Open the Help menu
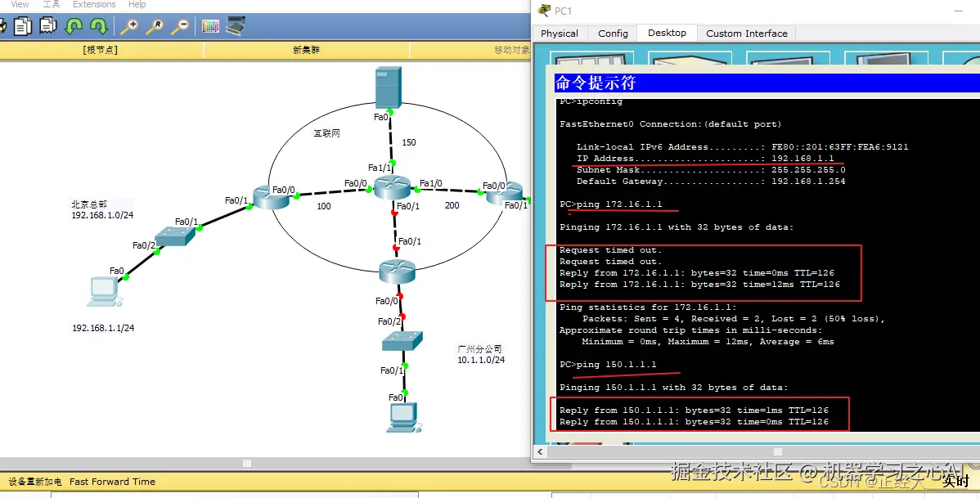 point(137,4)
